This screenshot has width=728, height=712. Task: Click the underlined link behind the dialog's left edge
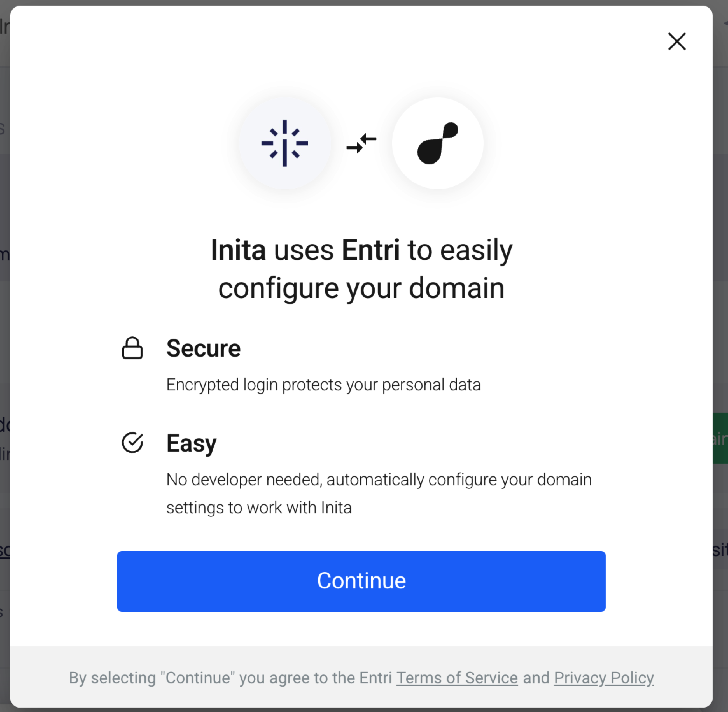5,550
